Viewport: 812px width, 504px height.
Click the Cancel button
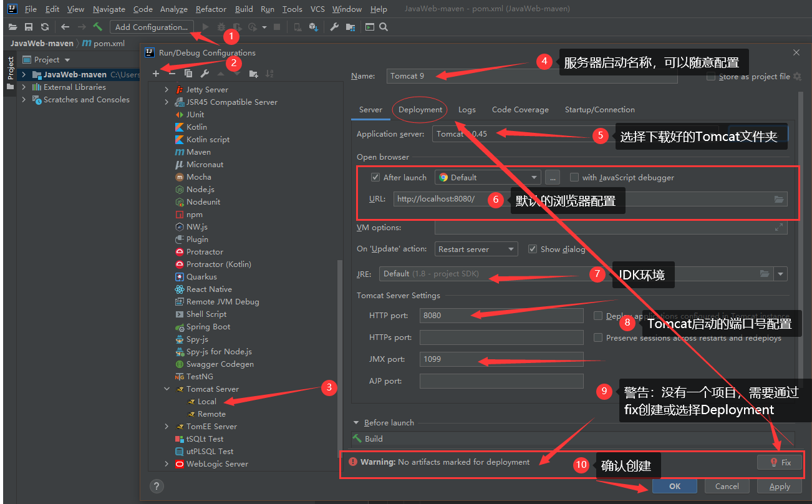pyautogui.click(x=727, y=486)
